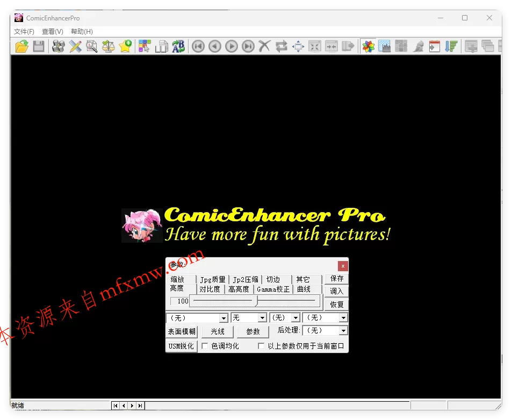
Task: Click the ruler and pencil tool icon
Action: point(75,46)
